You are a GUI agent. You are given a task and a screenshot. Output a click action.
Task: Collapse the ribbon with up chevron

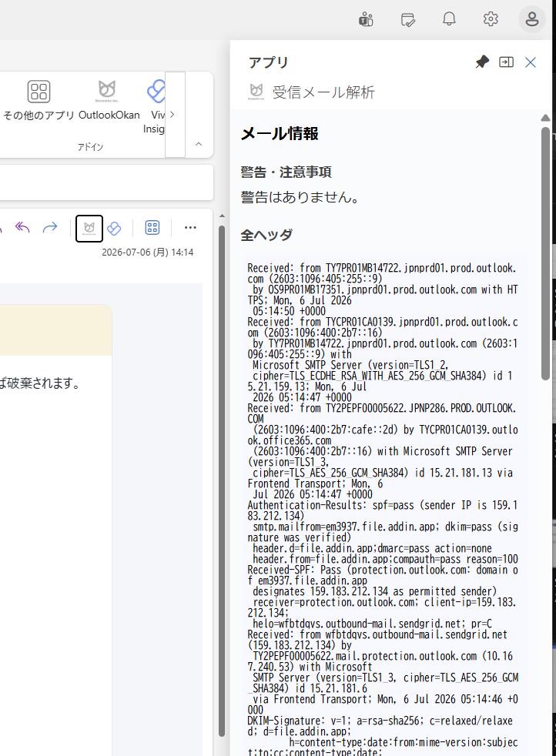199,144
